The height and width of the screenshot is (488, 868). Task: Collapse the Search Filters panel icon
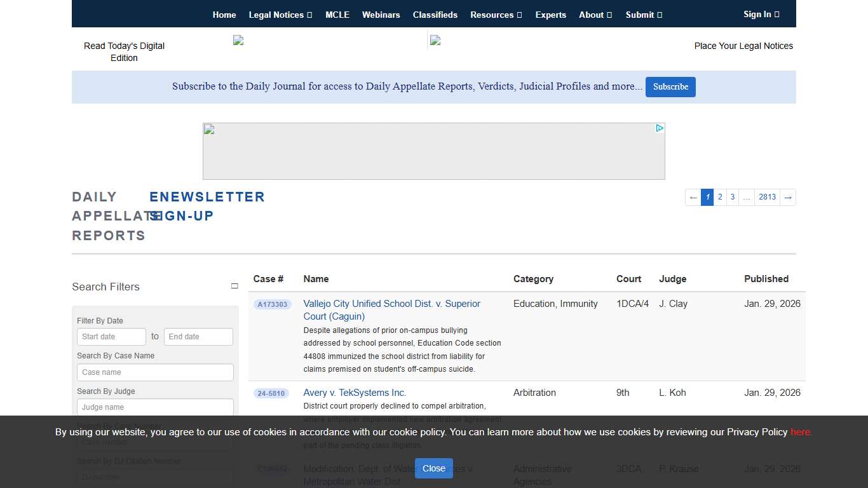[x=234, y=287]
